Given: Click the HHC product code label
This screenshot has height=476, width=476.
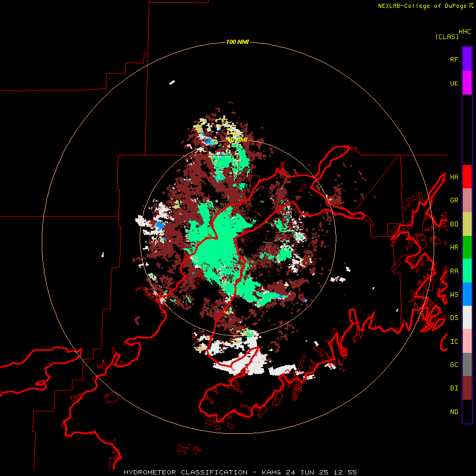Looking at the screenshot, I should point(464,32).
